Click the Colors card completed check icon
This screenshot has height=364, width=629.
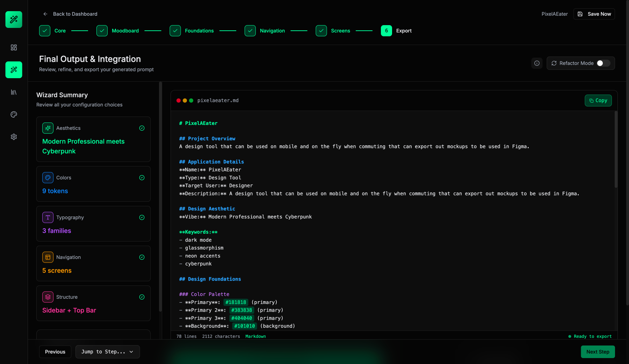coord(142,178)
